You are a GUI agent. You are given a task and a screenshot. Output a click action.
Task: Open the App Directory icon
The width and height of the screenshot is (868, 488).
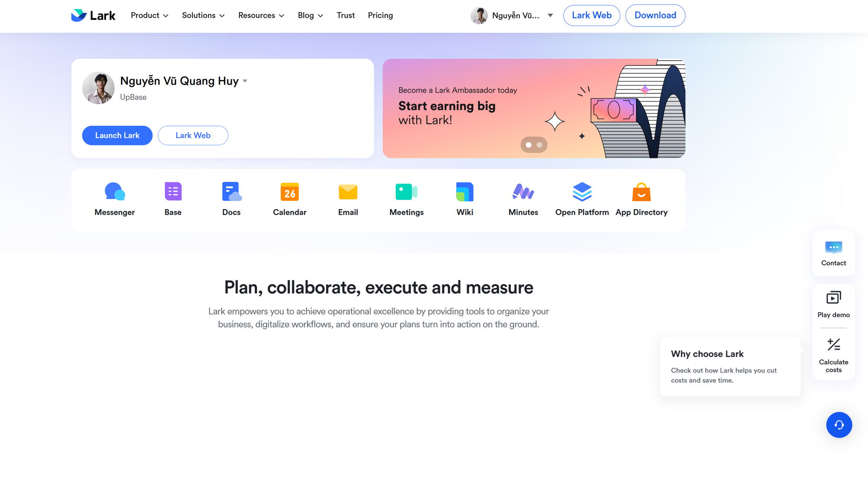pyautogui.click(x=642, y=191)
